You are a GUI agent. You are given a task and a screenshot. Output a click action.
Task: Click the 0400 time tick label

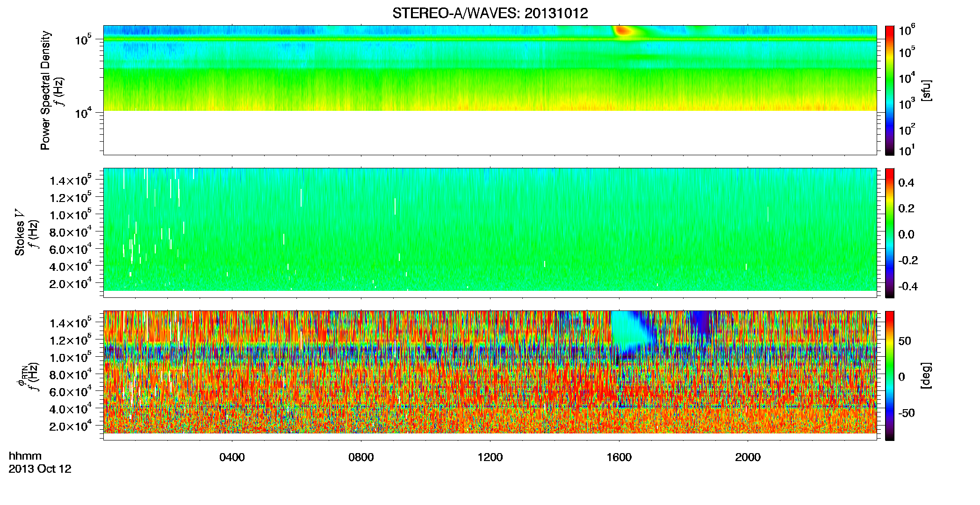click(232, 457)
